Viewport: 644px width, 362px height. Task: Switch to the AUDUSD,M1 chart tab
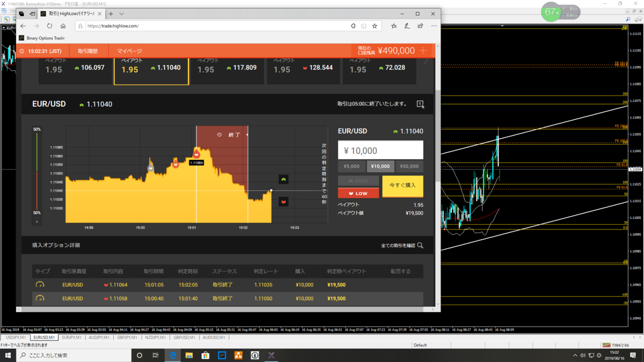coord(214,337)
